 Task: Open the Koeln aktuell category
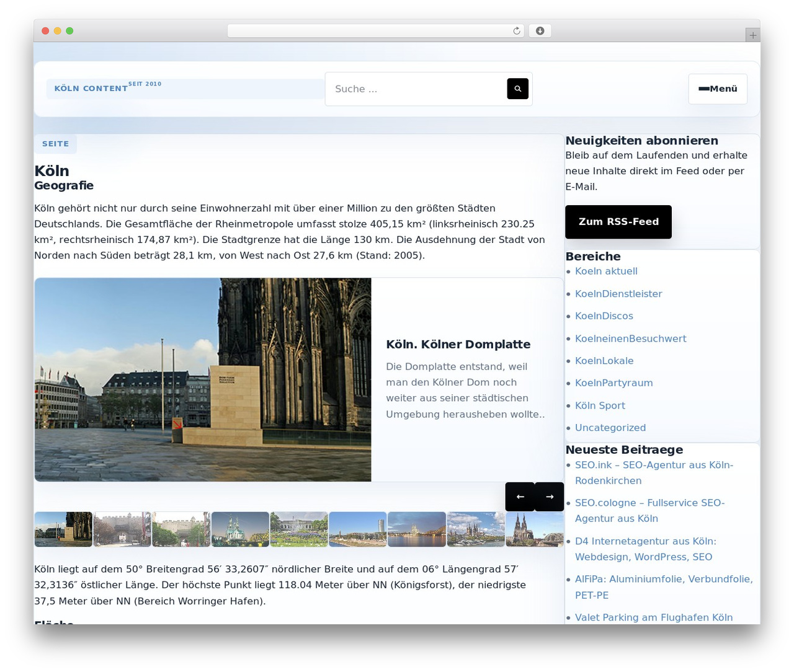(x=606, y=271)
